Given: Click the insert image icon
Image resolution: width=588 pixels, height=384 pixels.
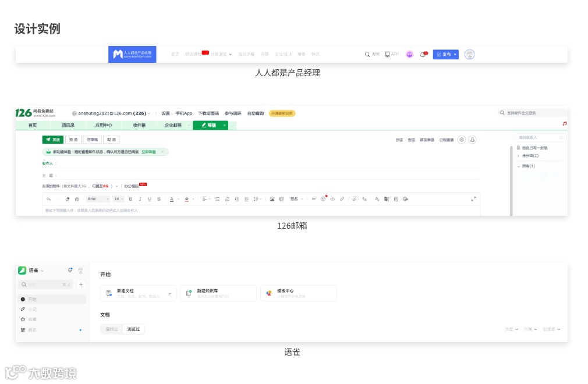Looking at the screenshot, I should [272, 199].
